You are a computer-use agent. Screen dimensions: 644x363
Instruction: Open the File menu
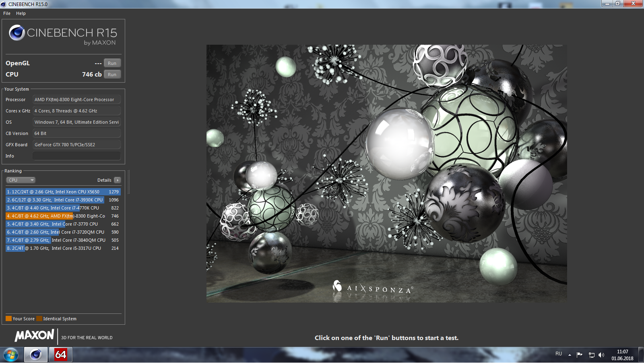pos(7,13)
